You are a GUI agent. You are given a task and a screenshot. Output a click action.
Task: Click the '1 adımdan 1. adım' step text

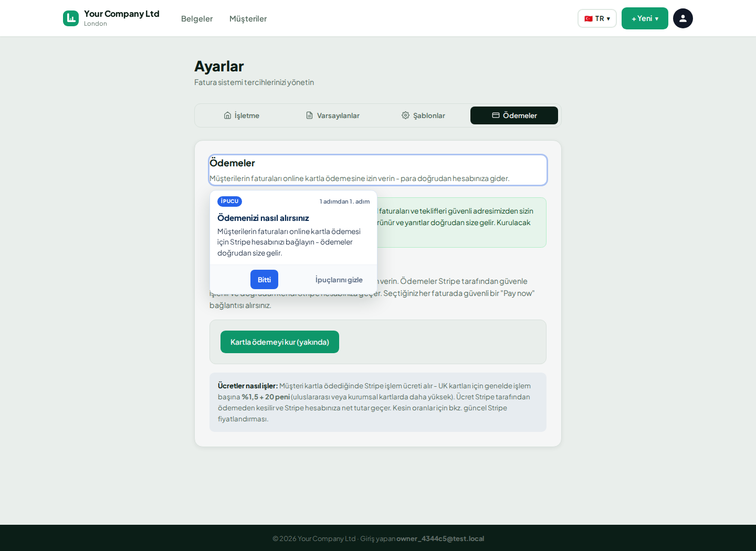pos(344,202)
